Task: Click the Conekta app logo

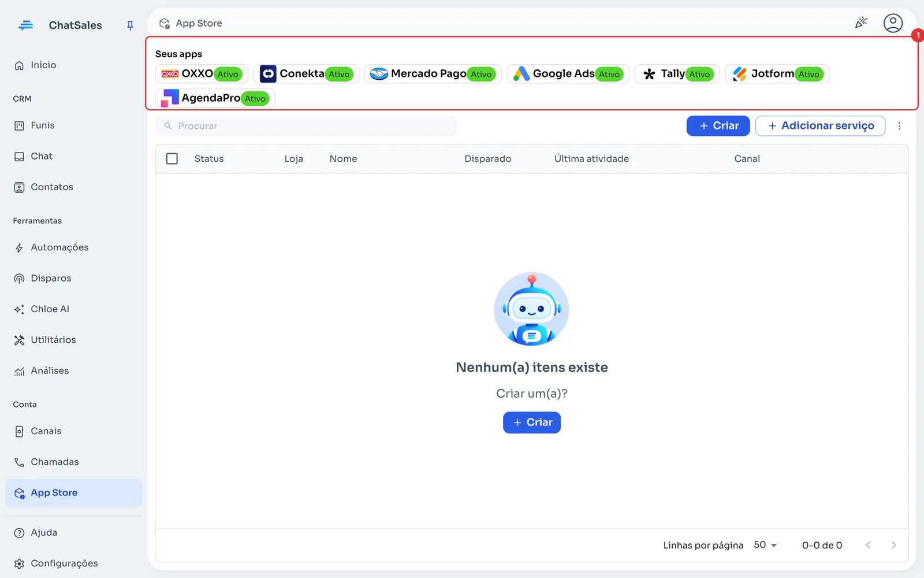Action: click(268, 74)
